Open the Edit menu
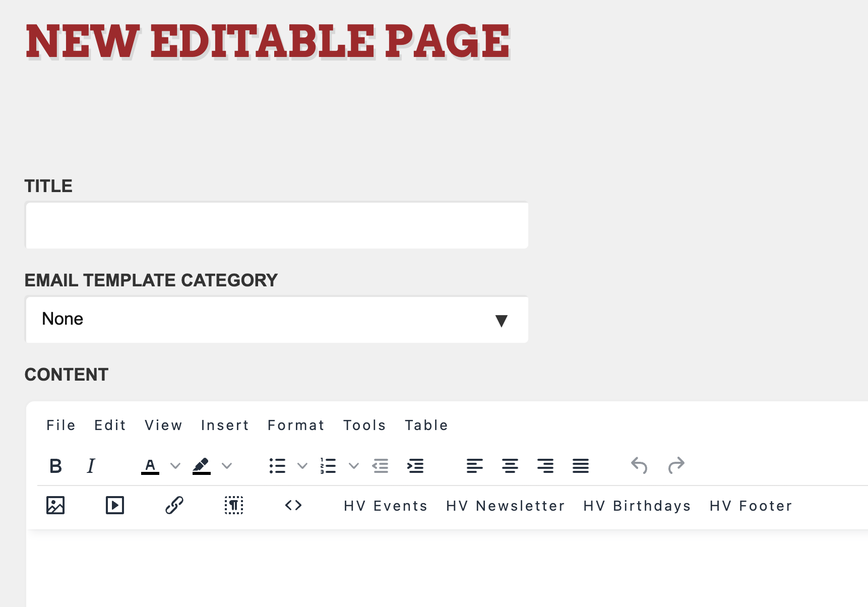This screenshot has height=607, width=868. (110, 426)
